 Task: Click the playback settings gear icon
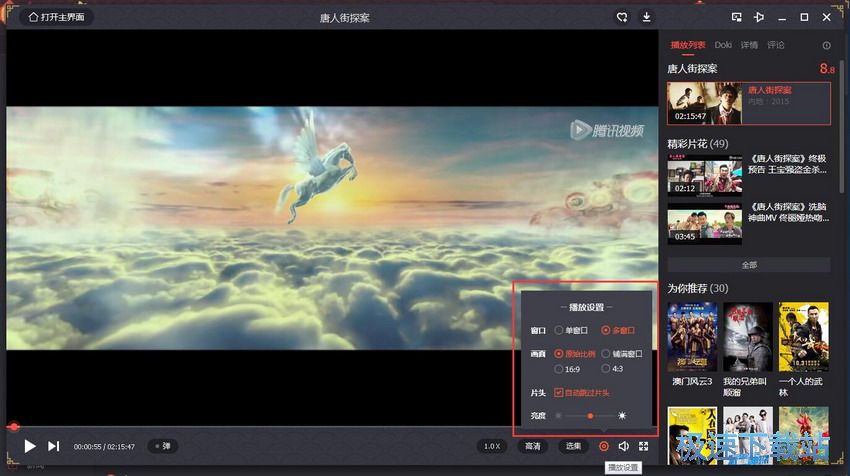click(x=603, y=446)
